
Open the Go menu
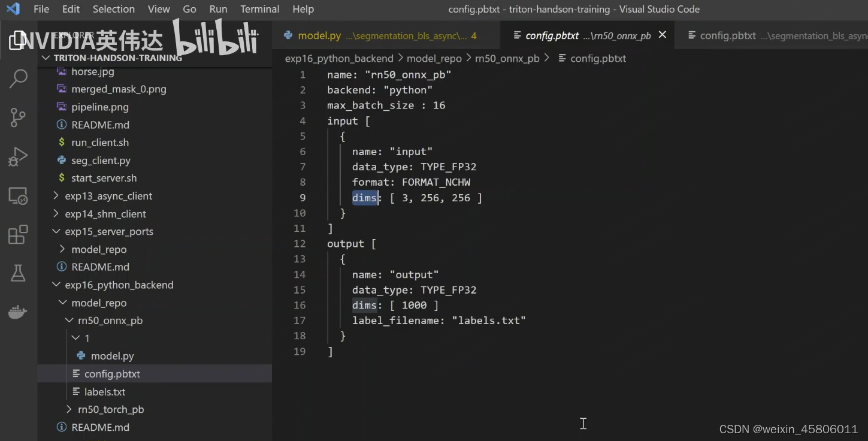click(189, 9)
